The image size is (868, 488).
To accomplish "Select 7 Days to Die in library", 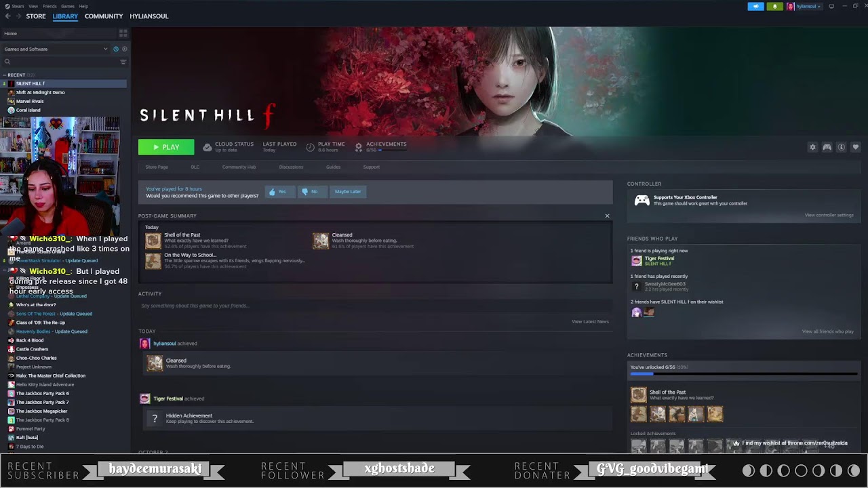I will (x=30, y=446).
